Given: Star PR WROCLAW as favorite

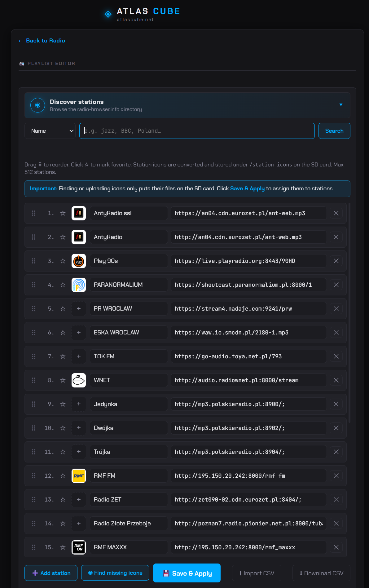Looking at the screenshot, I should (x=63, y=309).
